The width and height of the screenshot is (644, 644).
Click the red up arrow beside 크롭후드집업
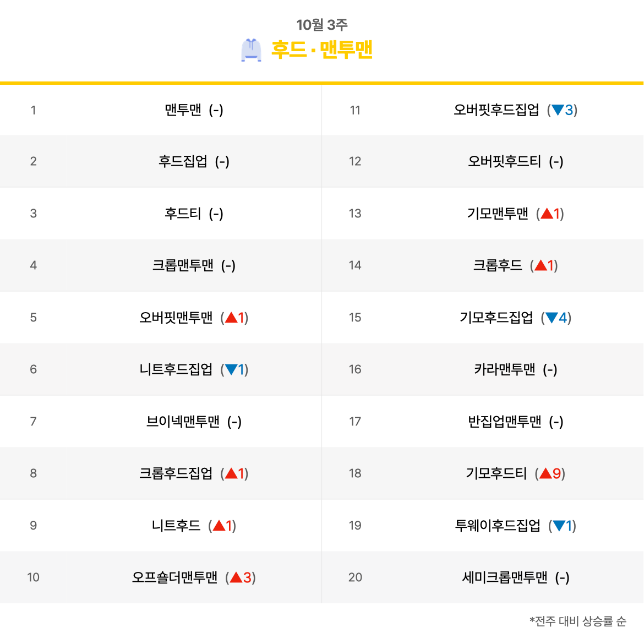point(231,473)
